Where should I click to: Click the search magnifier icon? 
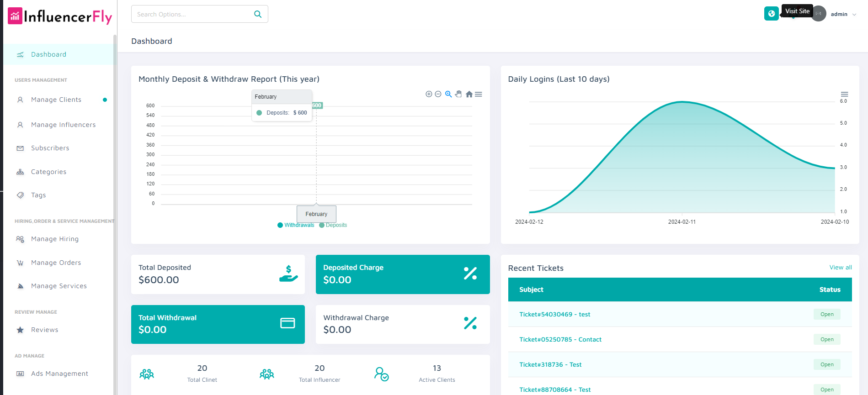pos(258,14)
